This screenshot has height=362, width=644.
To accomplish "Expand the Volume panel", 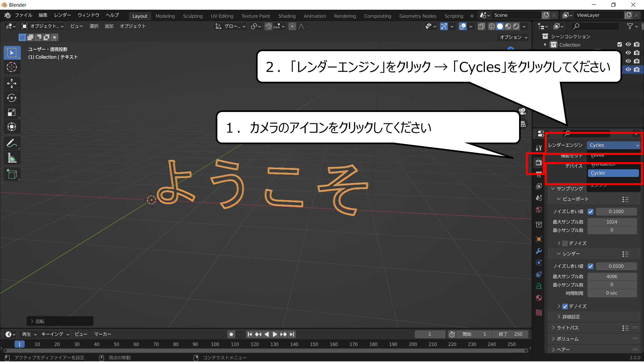I will click(x=553, y=339).
